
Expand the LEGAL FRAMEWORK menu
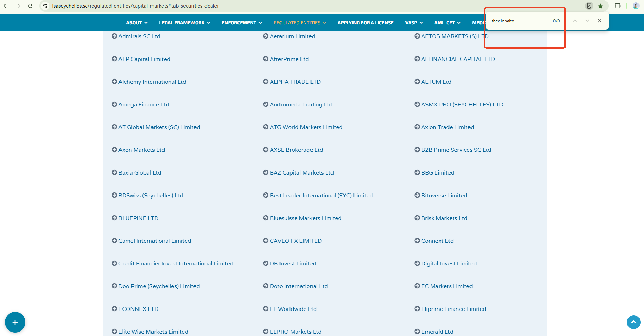pyautogui.click(x=184, y=23)
